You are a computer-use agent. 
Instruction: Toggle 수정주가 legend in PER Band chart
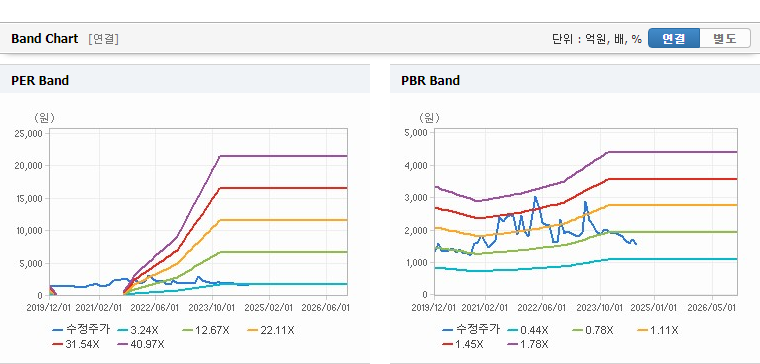tap(81, 330)
